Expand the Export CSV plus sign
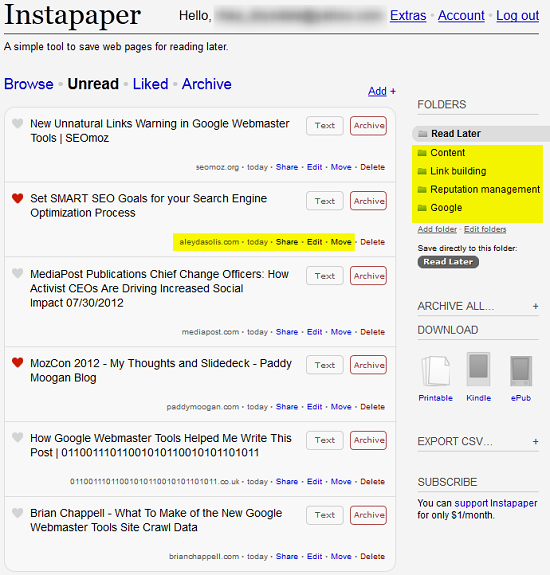Viewport: 550px width, 575px height. coord(535,442)
